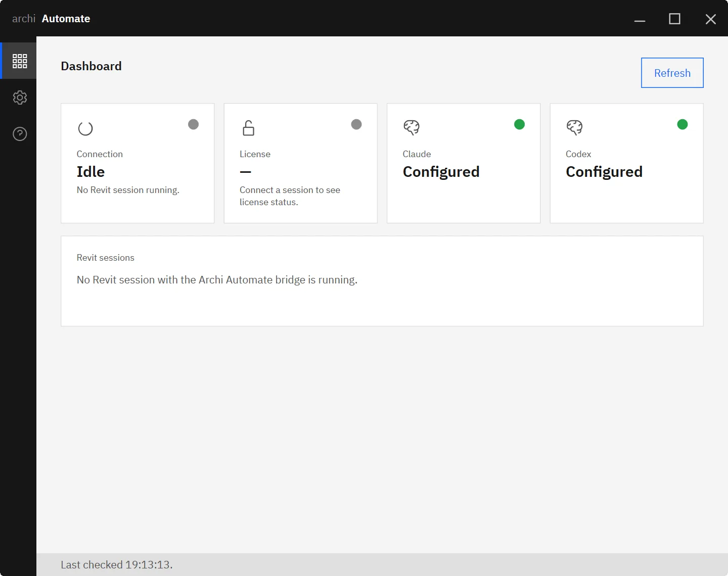The height and width of the screenshot is (576, 728).
Task: Open the Help question mark icon
Action: pos(20,134)
